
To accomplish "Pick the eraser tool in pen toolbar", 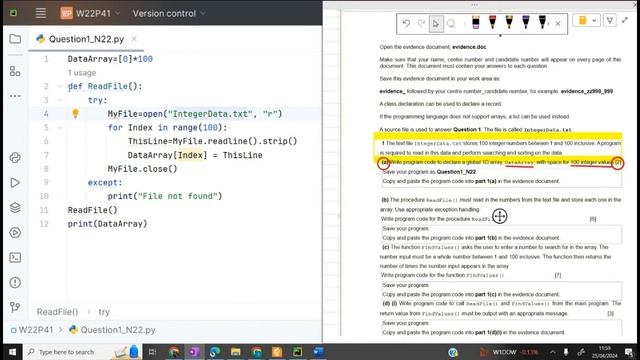I will 476,22.
